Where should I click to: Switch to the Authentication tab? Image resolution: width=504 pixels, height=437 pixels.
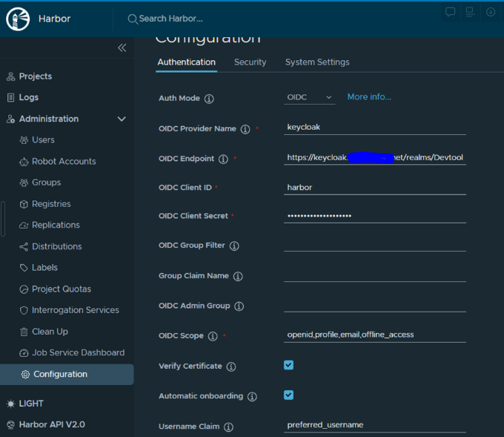point(187,62)
